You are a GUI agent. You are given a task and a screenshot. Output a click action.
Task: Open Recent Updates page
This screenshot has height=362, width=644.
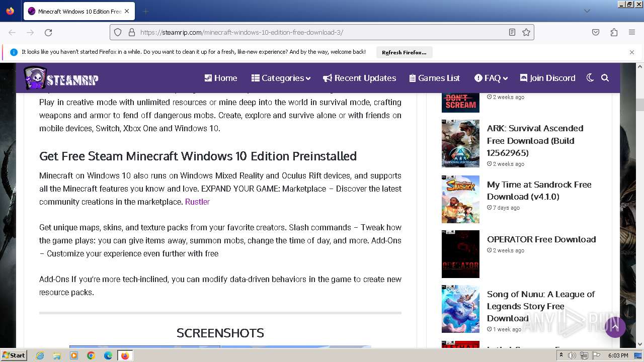point(360,78)
